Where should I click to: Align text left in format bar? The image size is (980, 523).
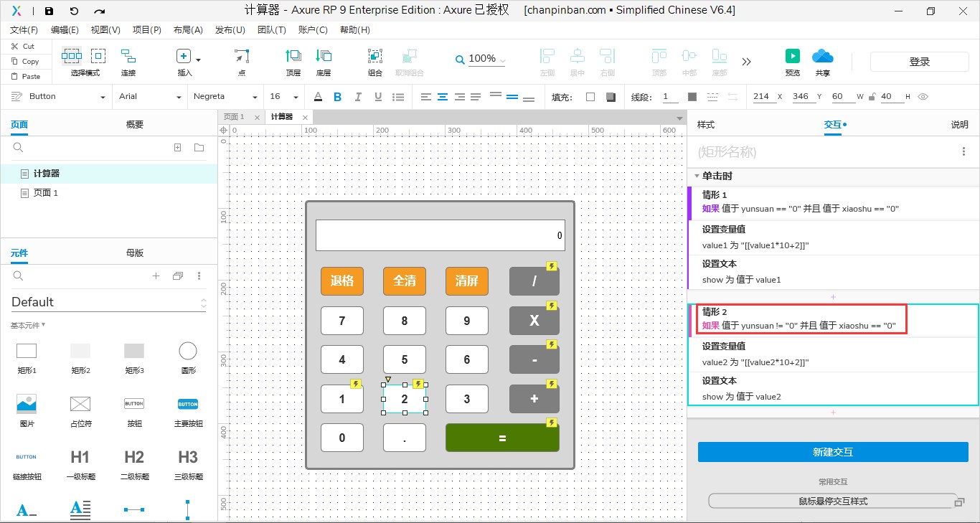tap(426, 97)
